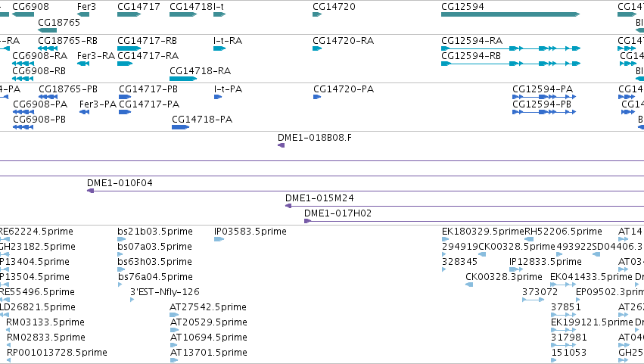Viewport: 644px width, 364px height.
Task: Open transcript CG6908-RA
Action: (39, 55)
